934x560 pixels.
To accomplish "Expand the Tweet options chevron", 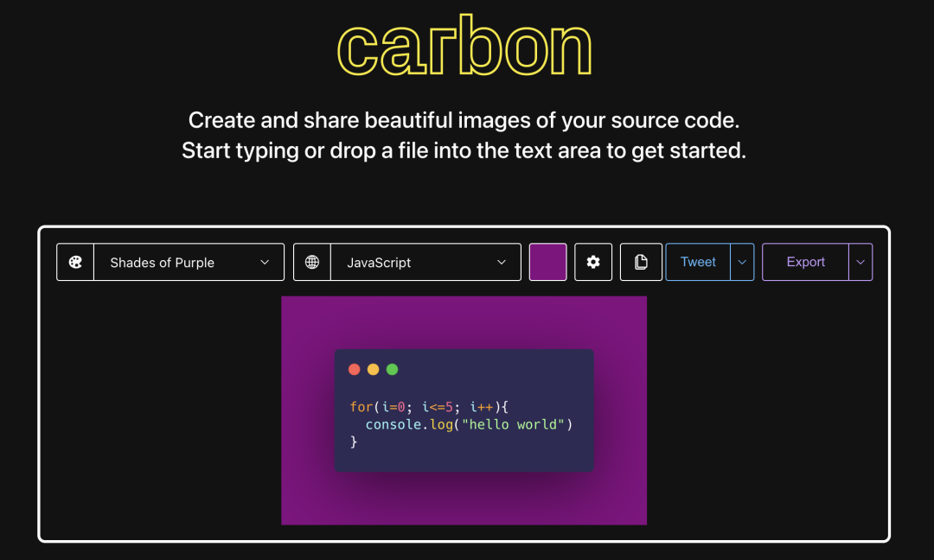I will 742,262.
